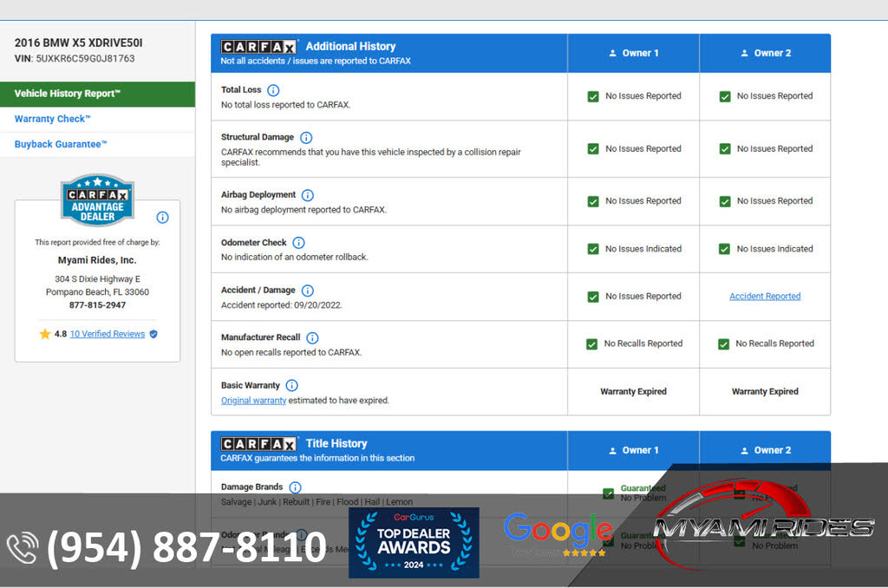The width and height of the screenshot is (888, 588).
Task: Click 'No airbag deployment reported to CARFAX.' text
Action: 304,210
